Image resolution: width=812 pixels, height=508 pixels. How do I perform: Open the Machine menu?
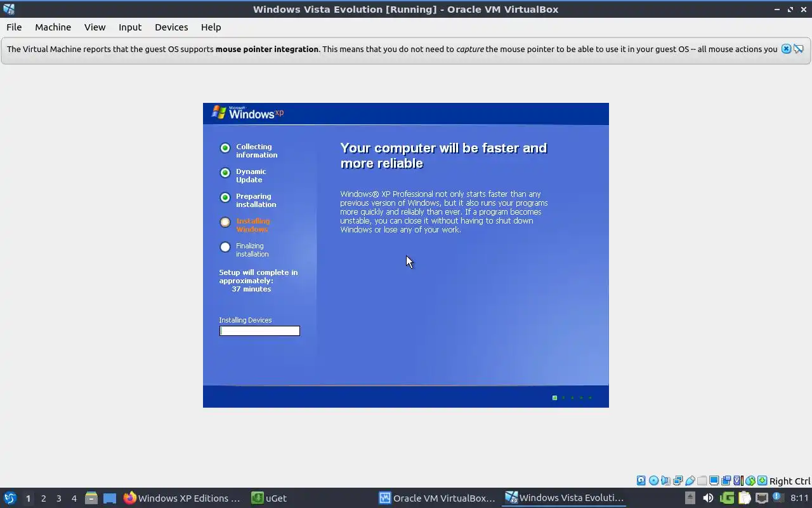click(x=53, y=27)
